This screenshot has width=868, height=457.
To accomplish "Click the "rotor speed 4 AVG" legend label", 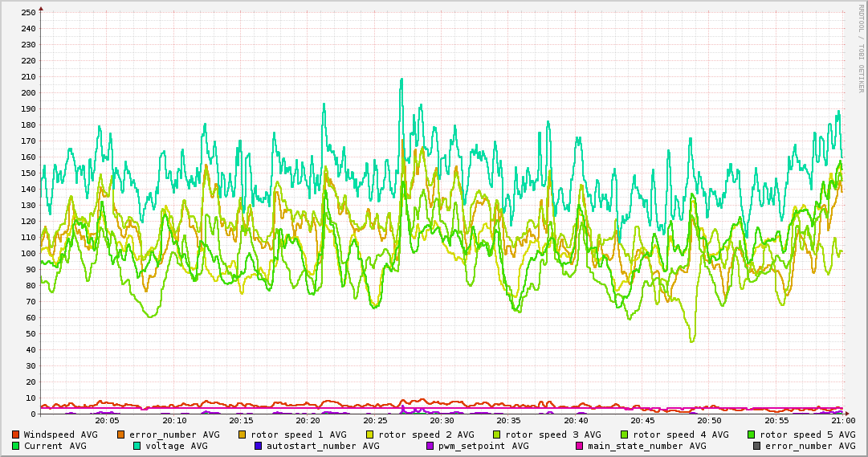I will pos(681,435).
